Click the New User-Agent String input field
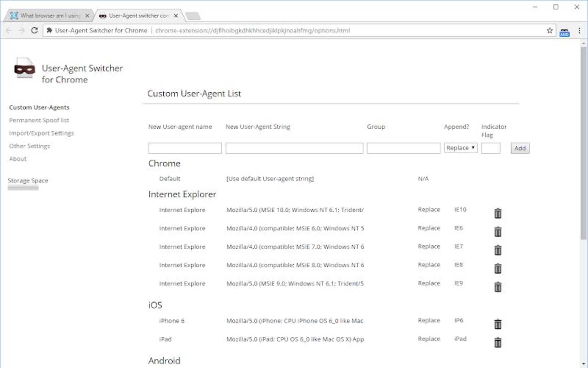588x368 pixels. 294,148
